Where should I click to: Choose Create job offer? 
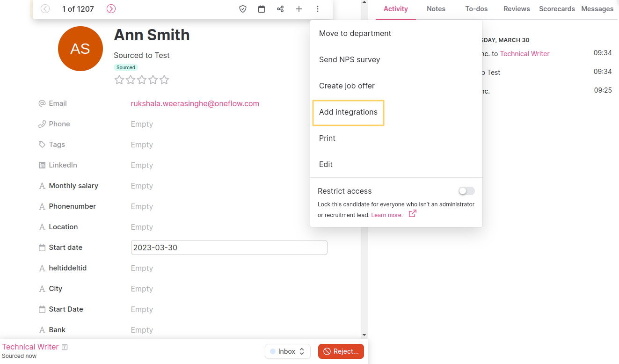pyautogui.click(x=347, y=86)
